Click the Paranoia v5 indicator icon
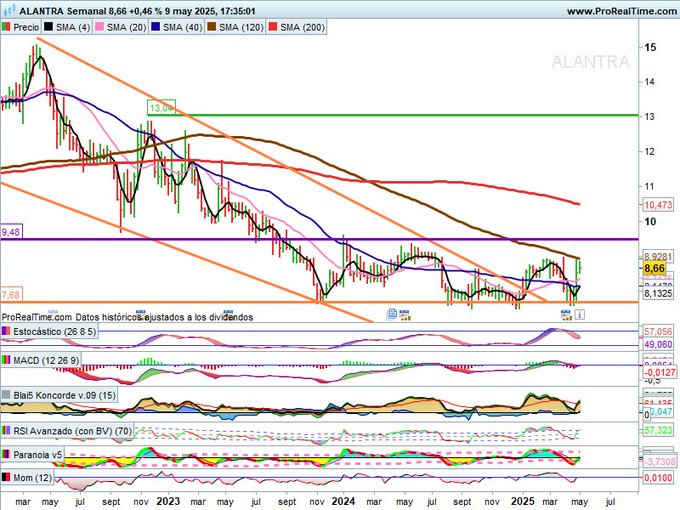680x510 pixels. click(x=6, y=454)
